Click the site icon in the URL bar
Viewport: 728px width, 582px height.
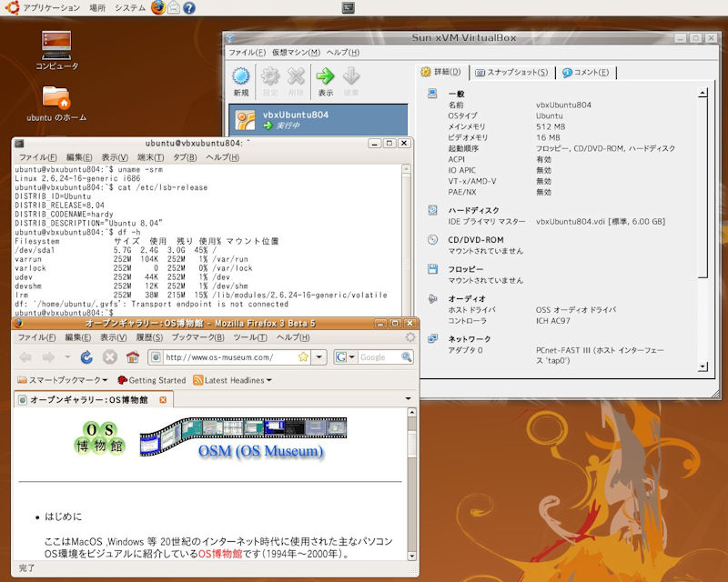click(156, 356)
